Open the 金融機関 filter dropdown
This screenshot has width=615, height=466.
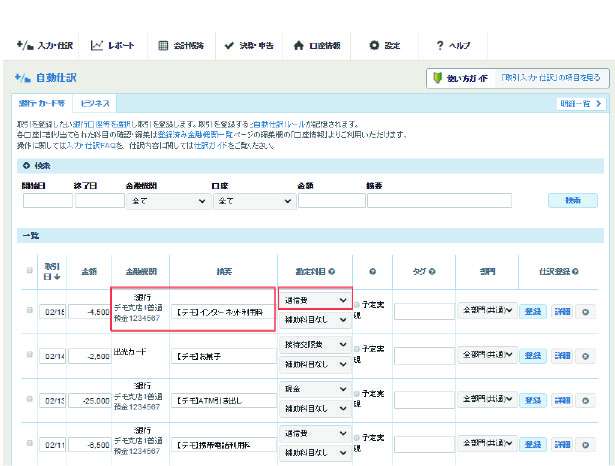[x=168, y=201]
